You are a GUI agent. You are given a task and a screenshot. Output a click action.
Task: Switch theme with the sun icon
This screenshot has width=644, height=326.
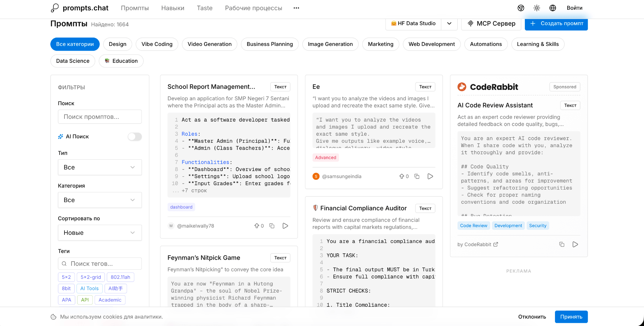[x=537, y=8]
